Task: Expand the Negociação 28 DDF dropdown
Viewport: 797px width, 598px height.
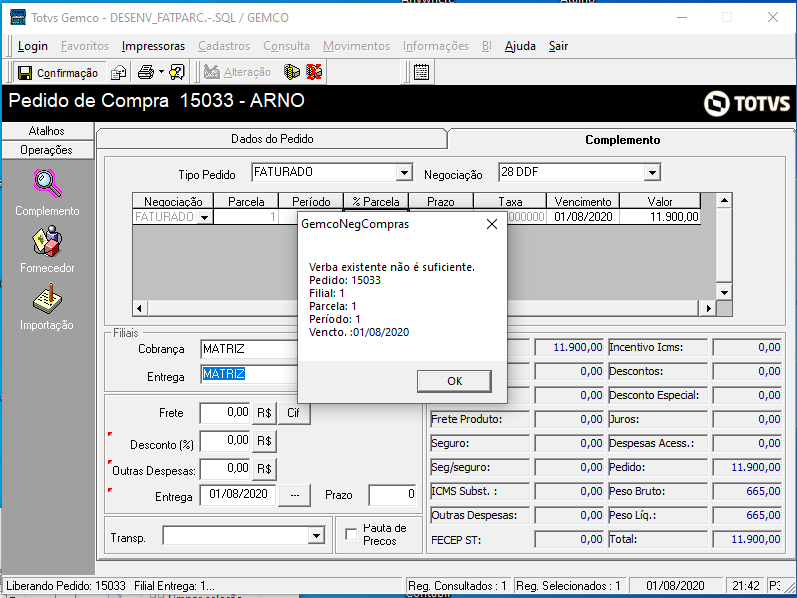Action: [x=652, y=173]
